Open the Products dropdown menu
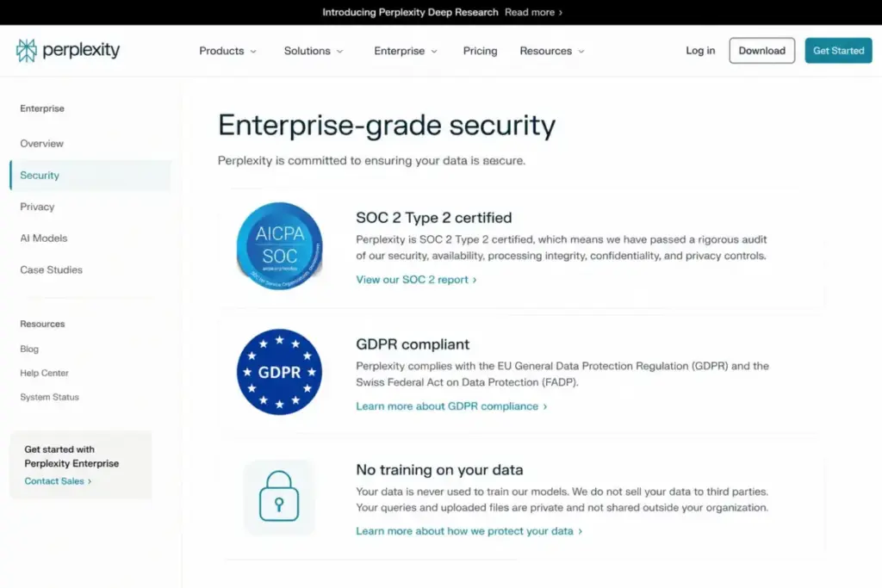 [x=227, y=51]
